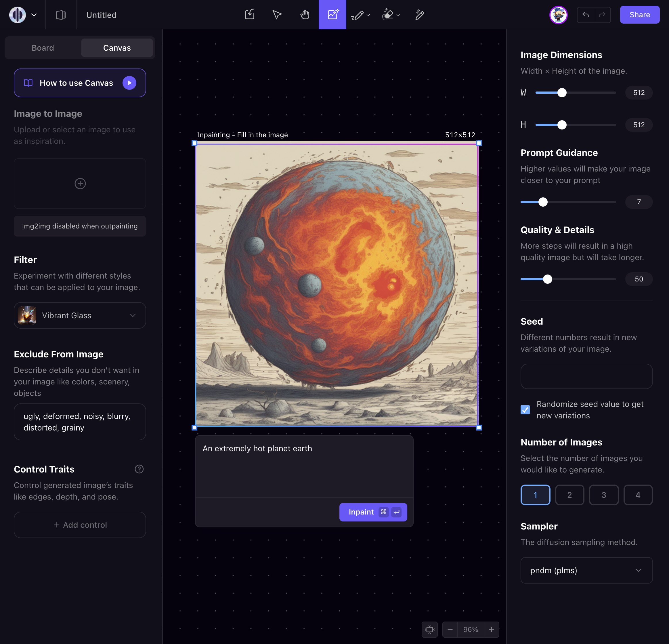Uncheck Randomize seed value checkbox
669x644 pixels.
point(525,410)
